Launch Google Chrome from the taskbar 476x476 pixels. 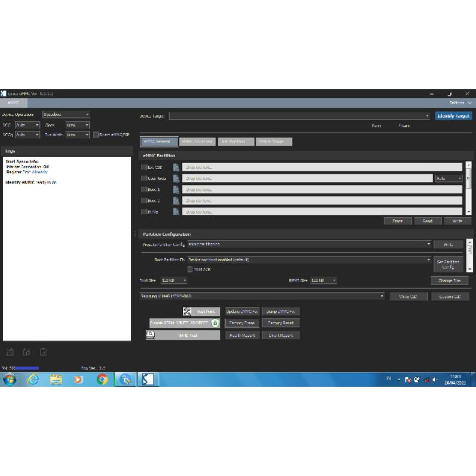[x=102, y=380]
